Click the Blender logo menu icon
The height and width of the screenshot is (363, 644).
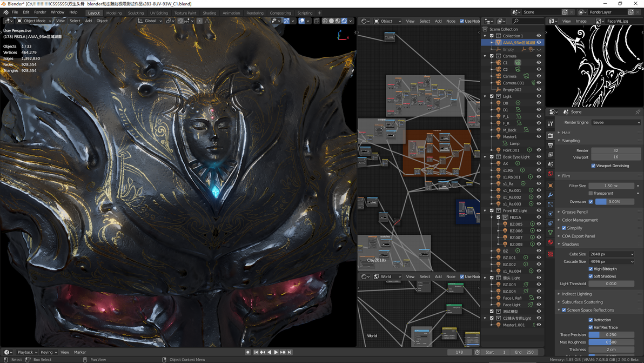pyautogui.click(x=6, y=12)
